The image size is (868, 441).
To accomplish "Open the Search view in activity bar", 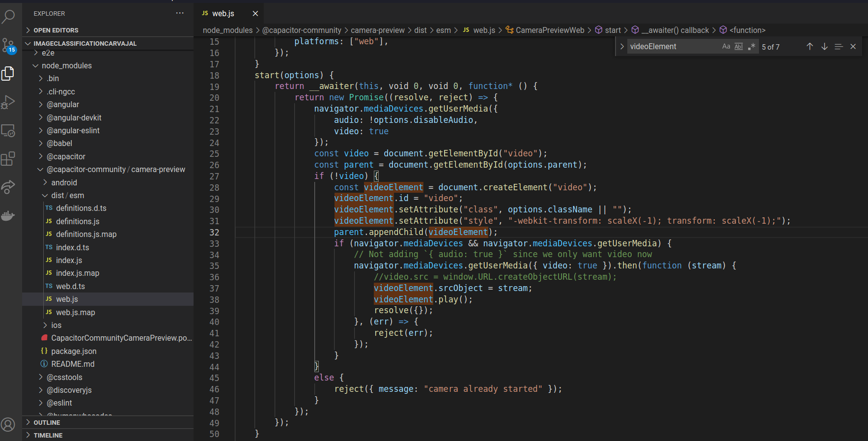I will tap(8, 16).
